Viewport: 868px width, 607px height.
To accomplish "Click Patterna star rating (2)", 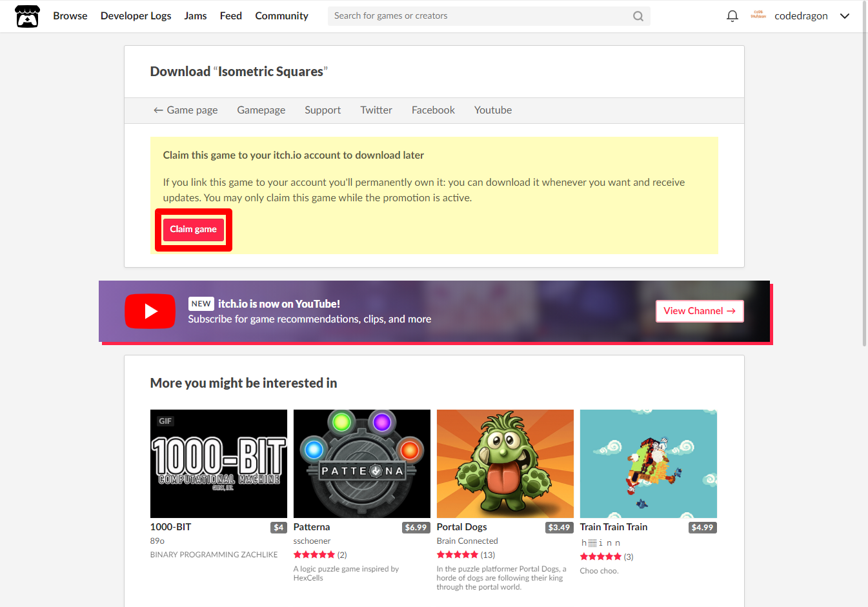I will (x=320, y=555).
